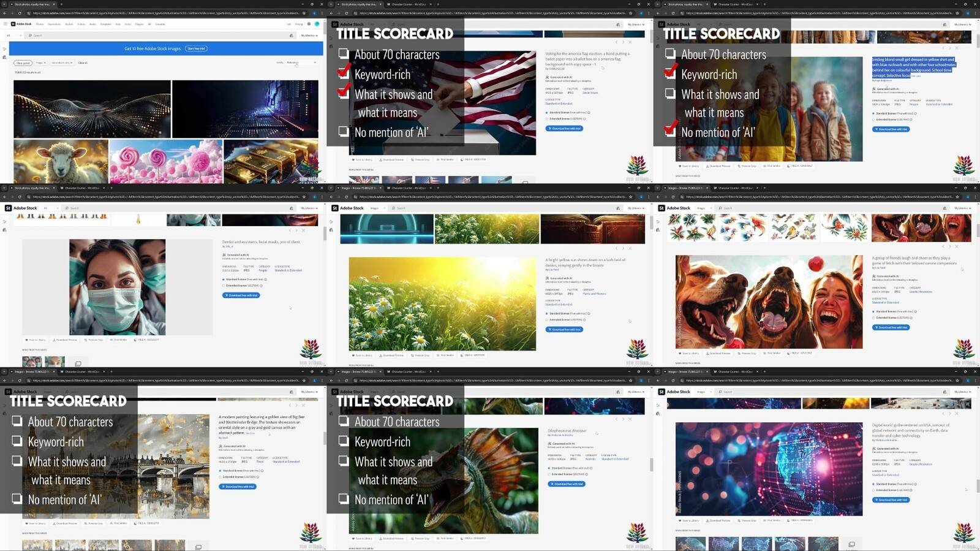Close the daisy field image detail view
The image size is (980, 551).
(x=630, y=248)
